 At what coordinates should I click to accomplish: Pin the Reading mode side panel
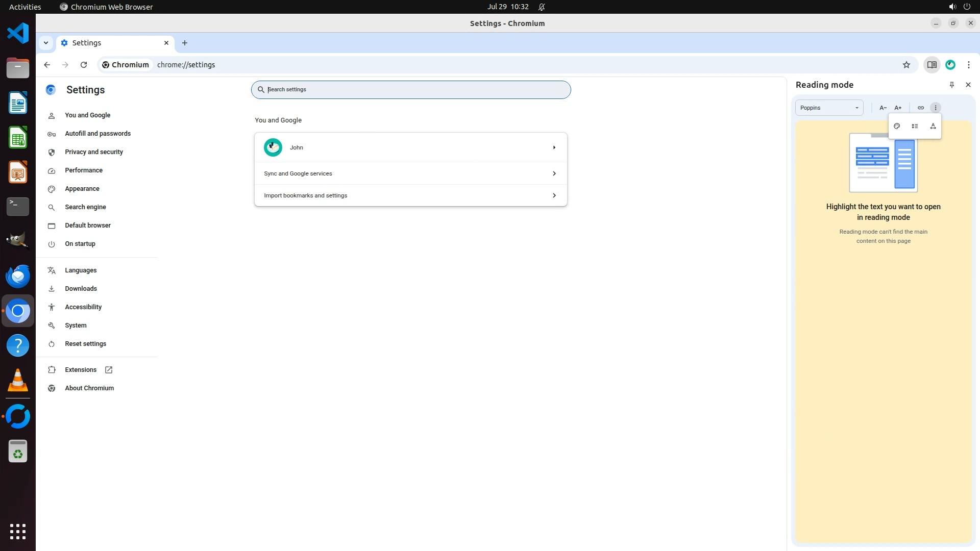pos(951,85)
